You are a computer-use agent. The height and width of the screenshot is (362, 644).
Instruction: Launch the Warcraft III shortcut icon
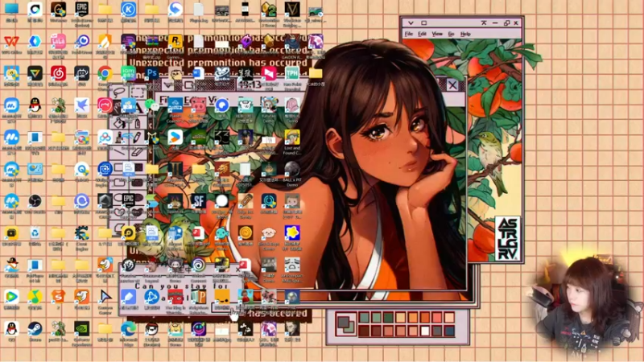(x=175, y=169)
